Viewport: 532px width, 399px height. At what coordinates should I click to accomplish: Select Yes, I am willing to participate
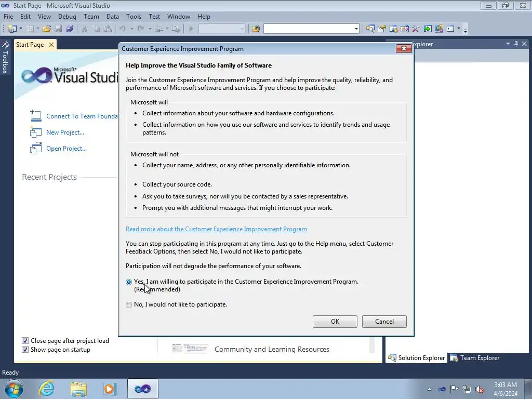pos(129,282)
